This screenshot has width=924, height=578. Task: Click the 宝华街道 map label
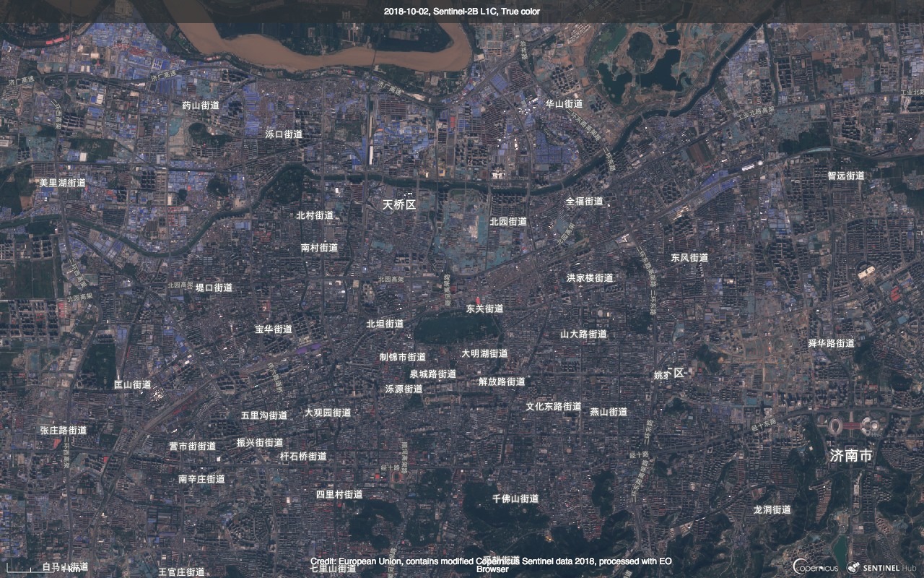[274, 329]
